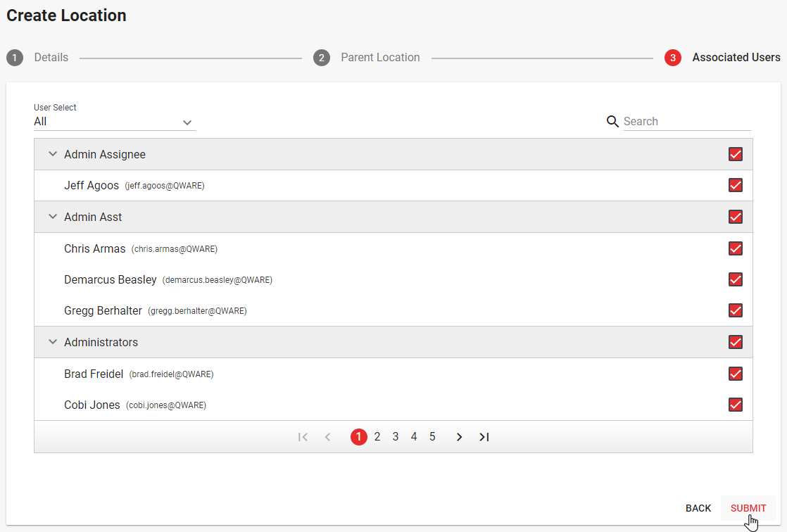Click step 2 circle icon

(x=322, y=58)
